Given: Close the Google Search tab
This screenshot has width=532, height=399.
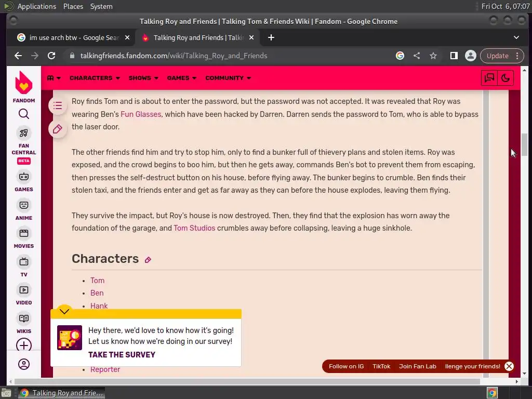Looking at the screenshot, I should click(x=127, y=37).
